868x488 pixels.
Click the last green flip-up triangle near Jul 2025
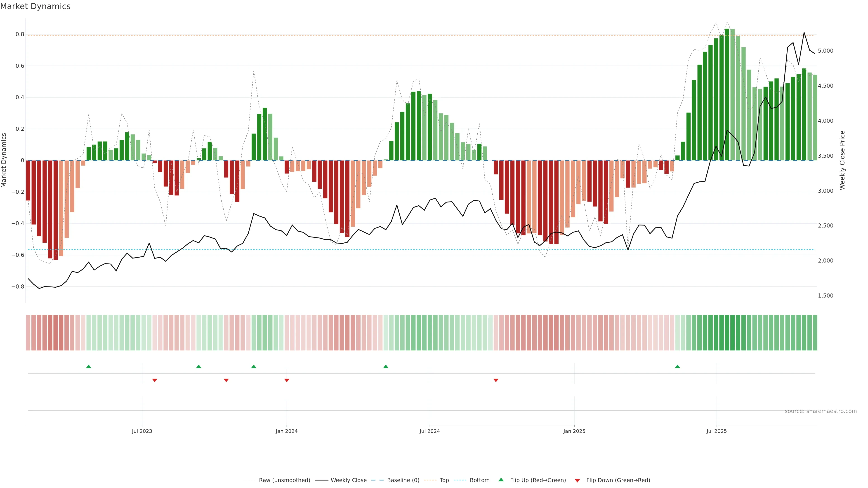(x=677, y=366)
